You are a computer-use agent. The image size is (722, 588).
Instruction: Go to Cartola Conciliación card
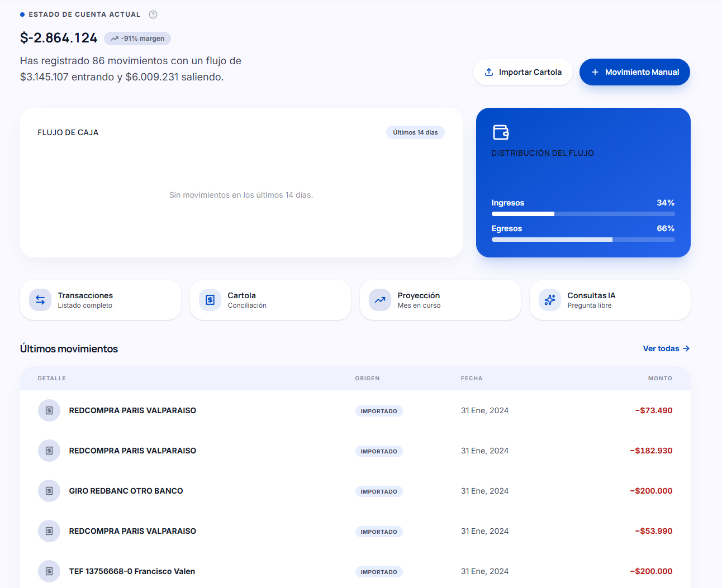coord(270,300)
